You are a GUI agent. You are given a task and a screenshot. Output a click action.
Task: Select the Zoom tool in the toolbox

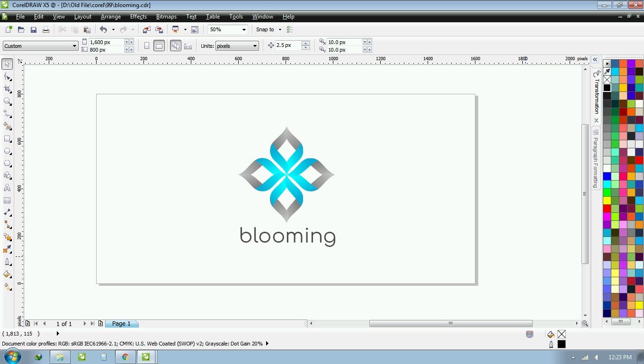[7, 101]
